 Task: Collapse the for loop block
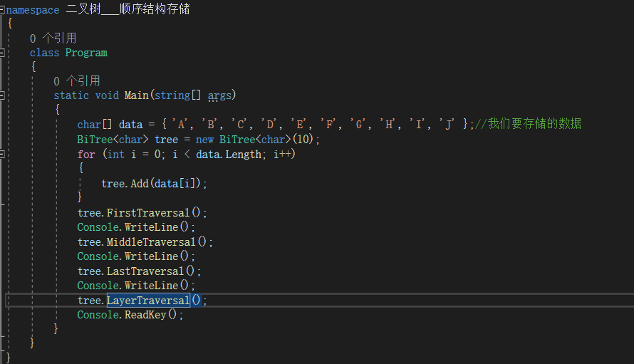pyautogui.click(x=3, y=155)
